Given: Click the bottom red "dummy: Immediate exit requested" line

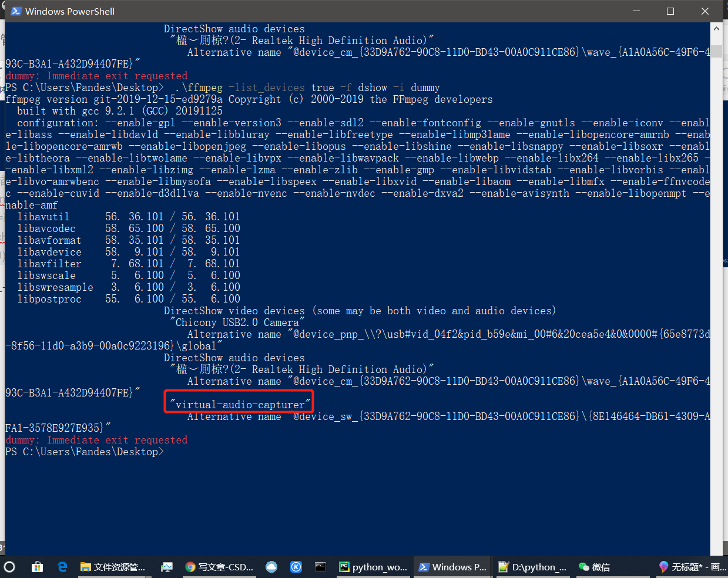Looking at the screenshot, I should tap(96, 440).
